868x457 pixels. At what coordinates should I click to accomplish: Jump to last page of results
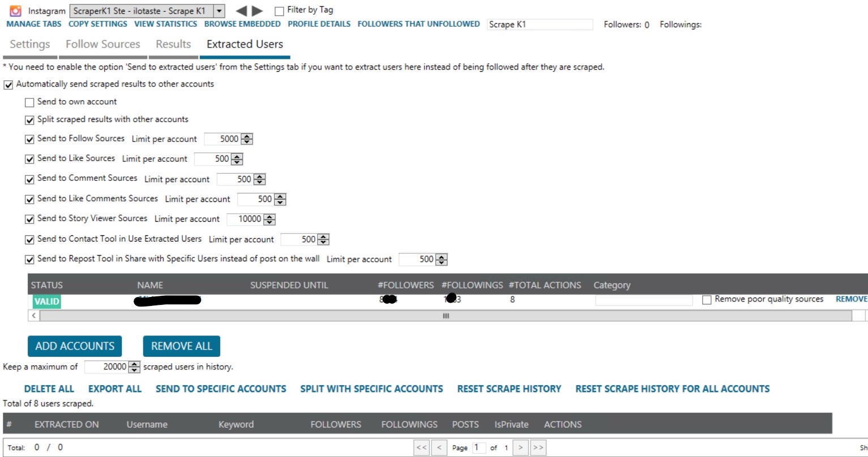click(538, 447)
